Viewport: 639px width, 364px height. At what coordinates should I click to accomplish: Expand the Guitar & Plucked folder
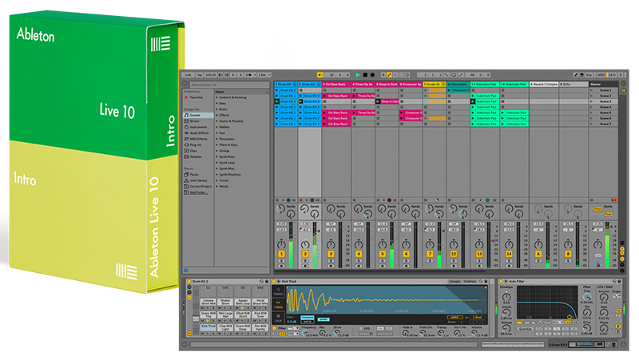(217, 121)
